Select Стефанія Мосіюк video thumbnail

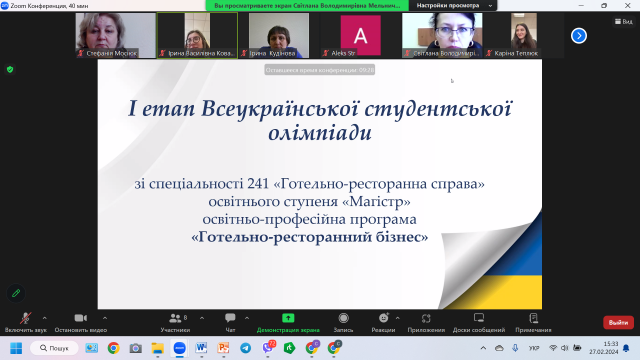click(116, 35)
